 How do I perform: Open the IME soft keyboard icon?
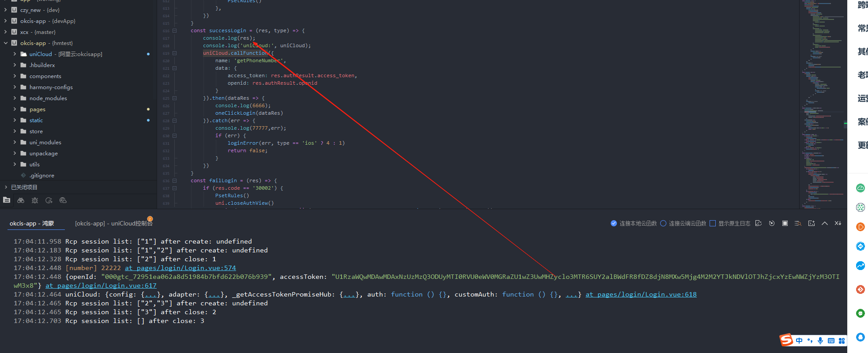coord(831,341)
